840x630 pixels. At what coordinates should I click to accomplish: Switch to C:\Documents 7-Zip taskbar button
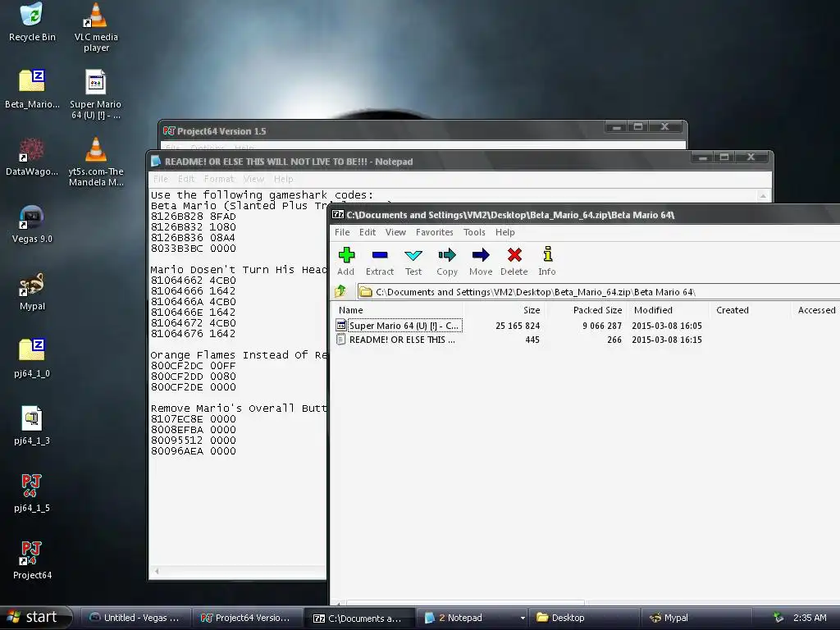[x=359, y=618]
